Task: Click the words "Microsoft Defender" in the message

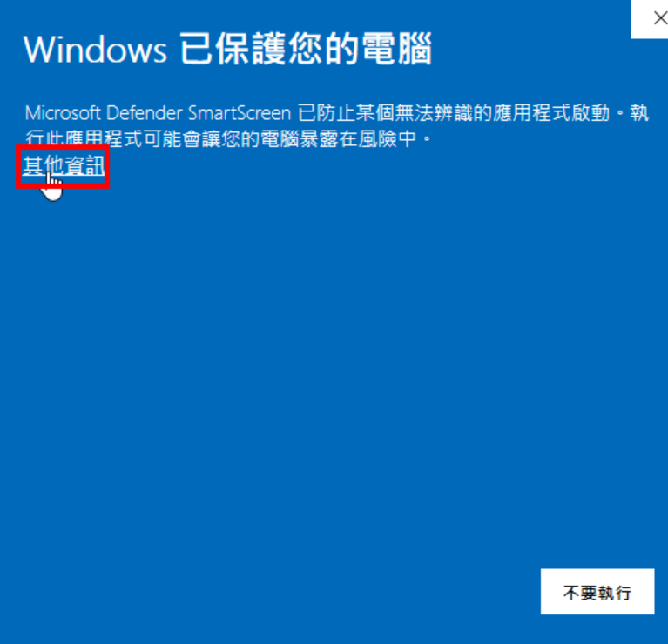Action: (104, 113)
